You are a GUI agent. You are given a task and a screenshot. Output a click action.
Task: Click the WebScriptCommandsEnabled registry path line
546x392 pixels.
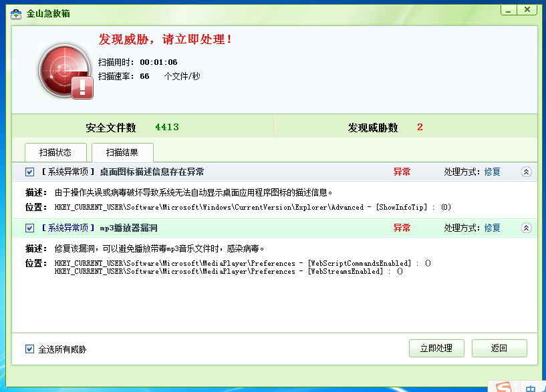[243, 263]
